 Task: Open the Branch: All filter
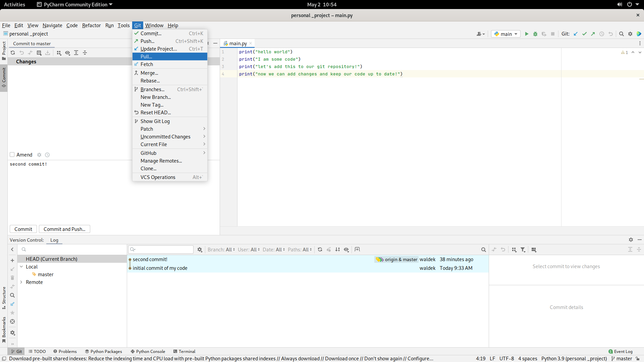tap(221, 249)
